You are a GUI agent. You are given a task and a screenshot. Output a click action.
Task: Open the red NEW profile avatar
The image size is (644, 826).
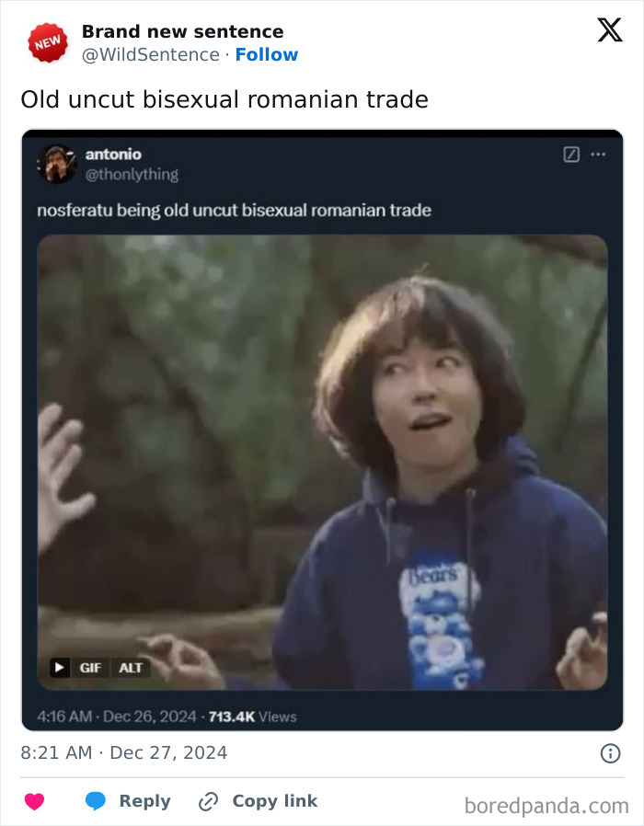click(x=48, y=42)
